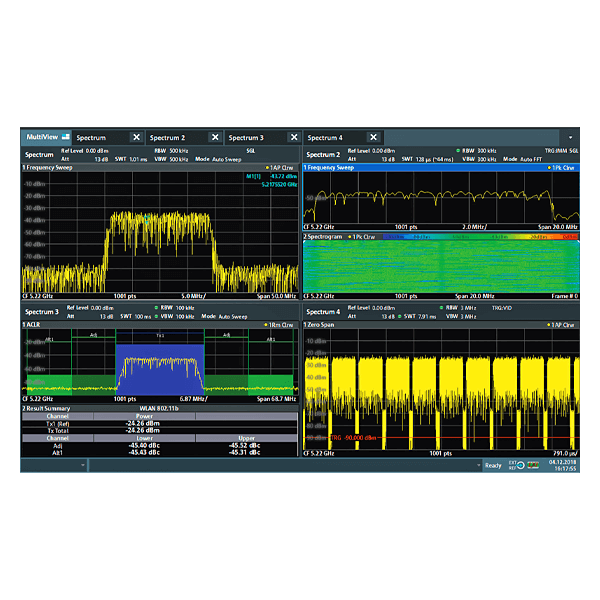Click the 1Pk Clrw trace label in Spectrum 2 sweep
This screenshot has width=600, height=600.
[x=561, y=168]
